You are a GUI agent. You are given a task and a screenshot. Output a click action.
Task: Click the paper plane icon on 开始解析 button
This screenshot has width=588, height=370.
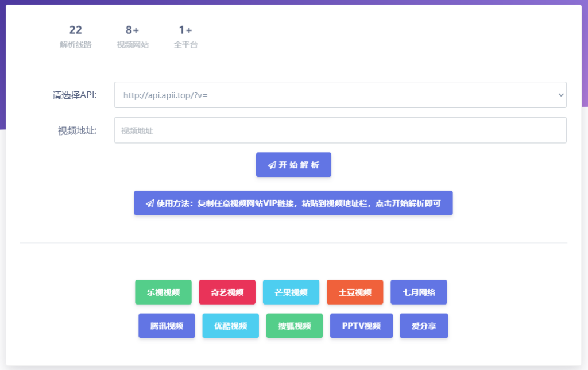pyautogui.click(x=272, y=164)
